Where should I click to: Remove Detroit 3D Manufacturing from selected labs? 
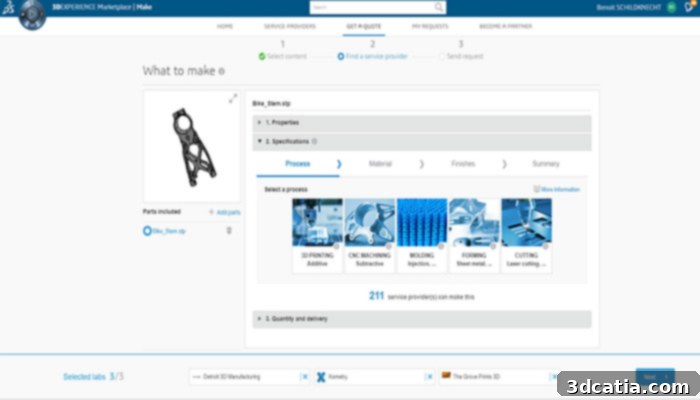305,377
